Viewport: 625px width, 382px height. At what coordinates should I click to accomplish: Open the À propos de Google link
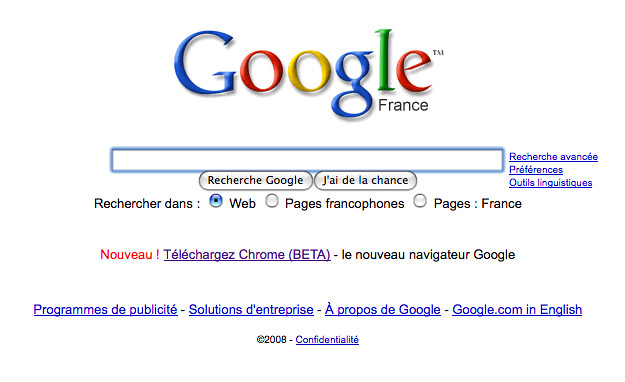[x=383, y=309]
